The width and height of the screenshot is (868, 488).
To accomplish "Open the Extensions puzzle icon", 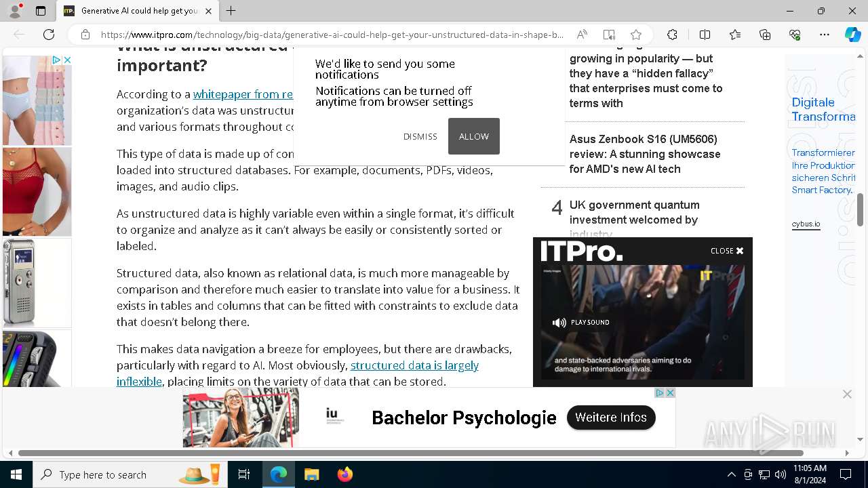I will pyautogui.click(x=672, y=35).
